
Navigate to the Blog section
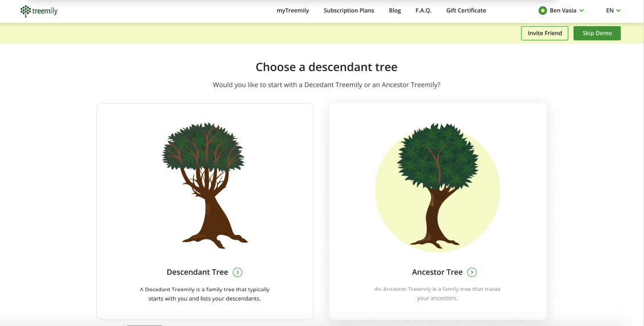click(395, 10)
